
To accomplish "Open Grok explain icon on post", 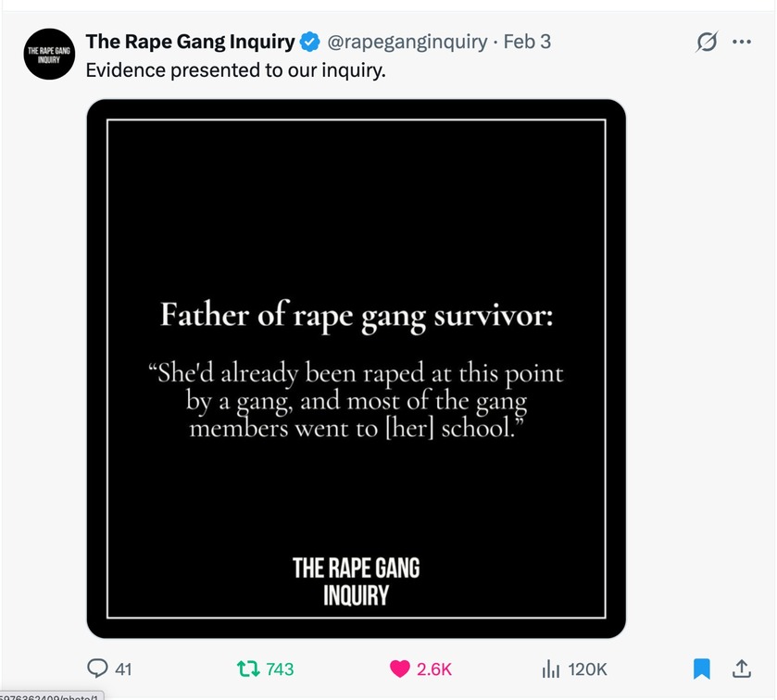I will pos(707,43).
